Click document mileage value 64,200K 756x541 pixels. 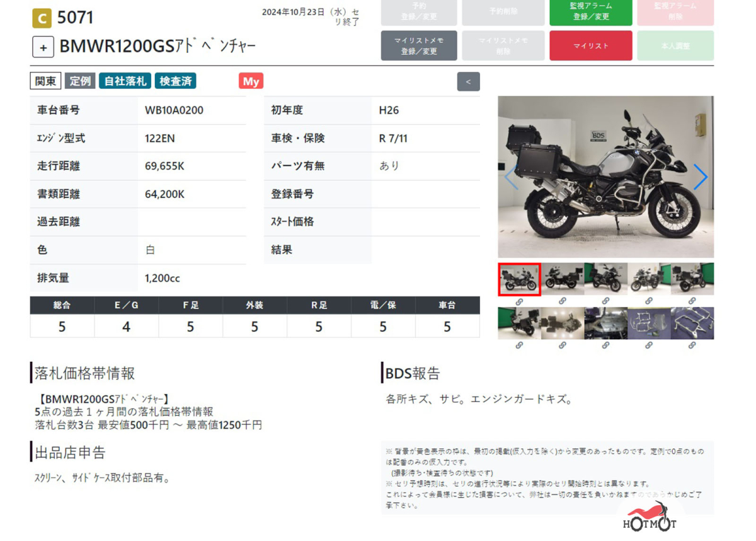(164, 194)
